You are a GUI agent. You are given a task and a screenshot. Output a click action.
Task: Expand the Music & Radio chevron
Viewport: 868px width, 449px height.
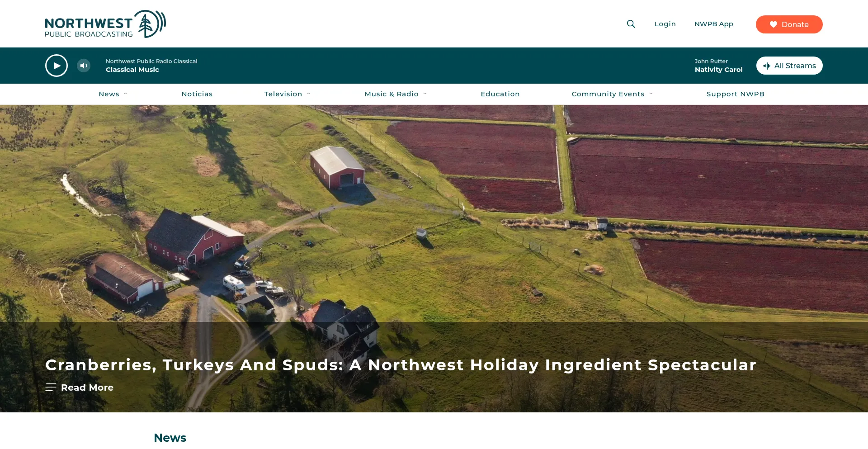coord(425,94)
